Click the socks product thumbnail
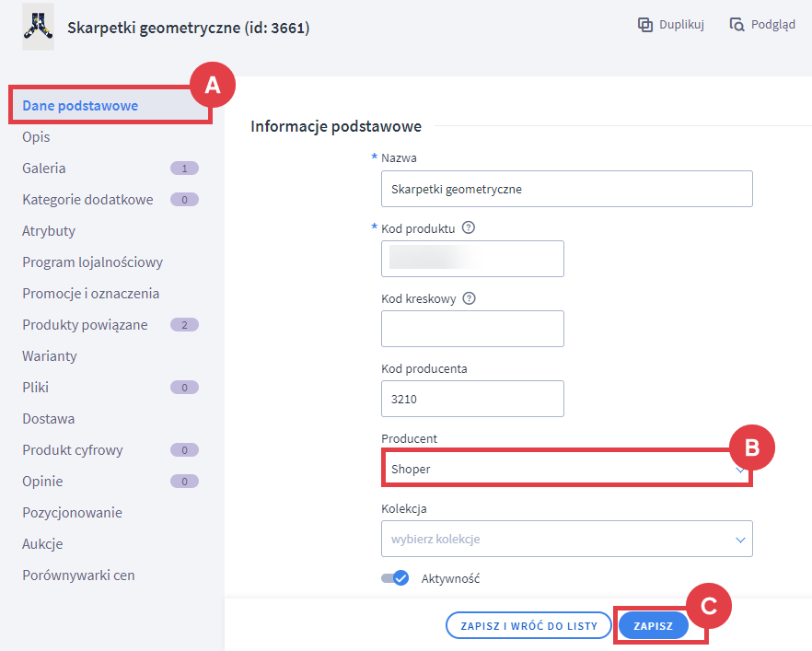The width and height of the screenshot is (812, 651). point(39,29)
